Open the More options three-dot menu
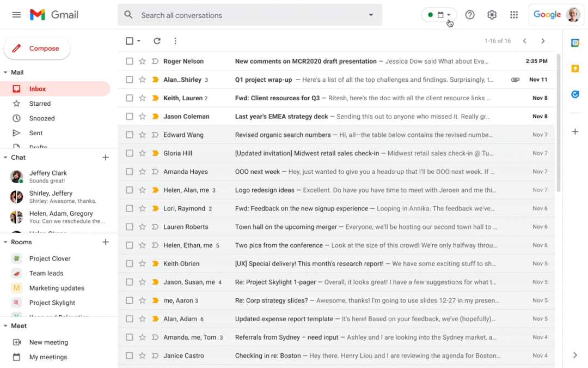The width and height of the screenshot is (588, 368). point(175,41)
